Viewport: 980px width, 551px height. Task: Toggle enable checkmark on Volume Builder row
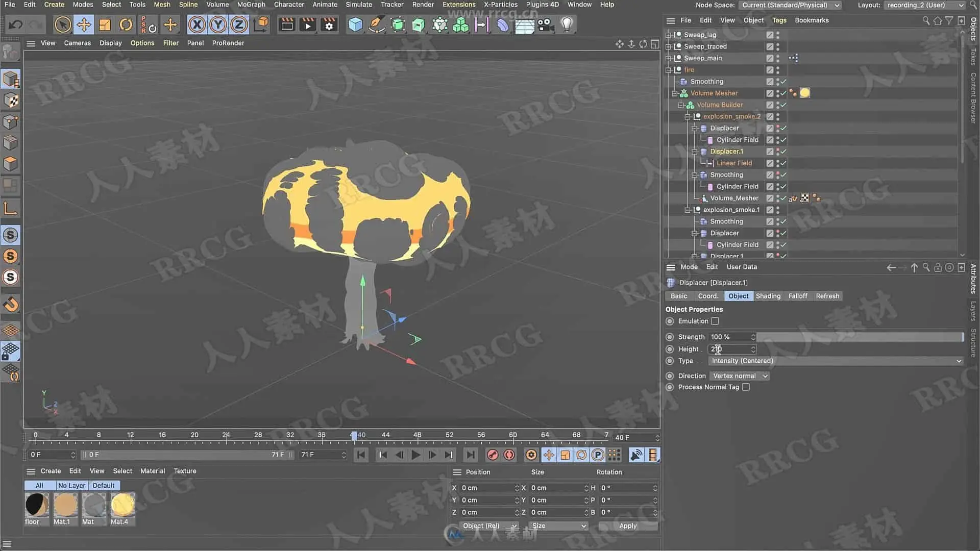783,105
